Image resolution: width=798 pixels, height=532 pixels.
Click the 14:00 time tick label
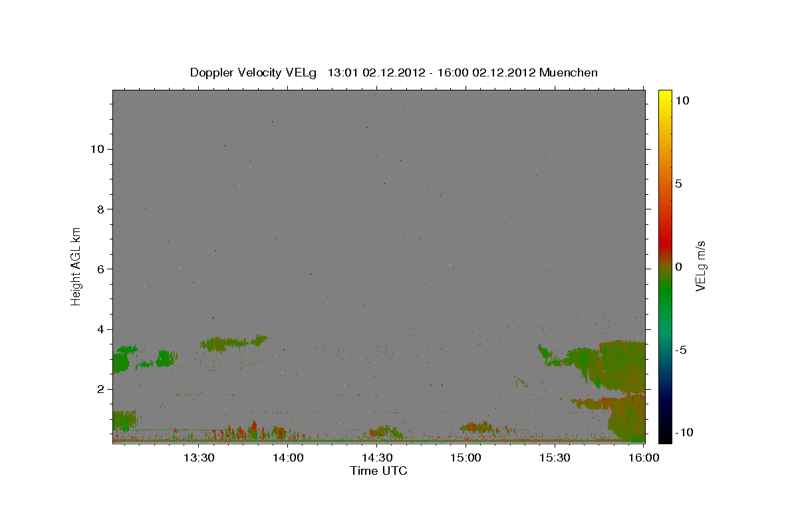pyautogui.click(x=288, y=458)
